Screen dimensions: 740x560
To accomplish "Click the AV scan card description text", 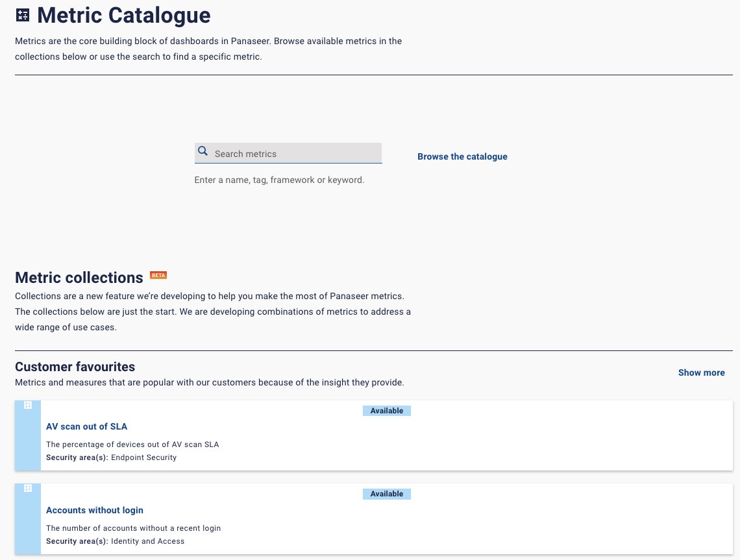I will (x=132, y=444).
